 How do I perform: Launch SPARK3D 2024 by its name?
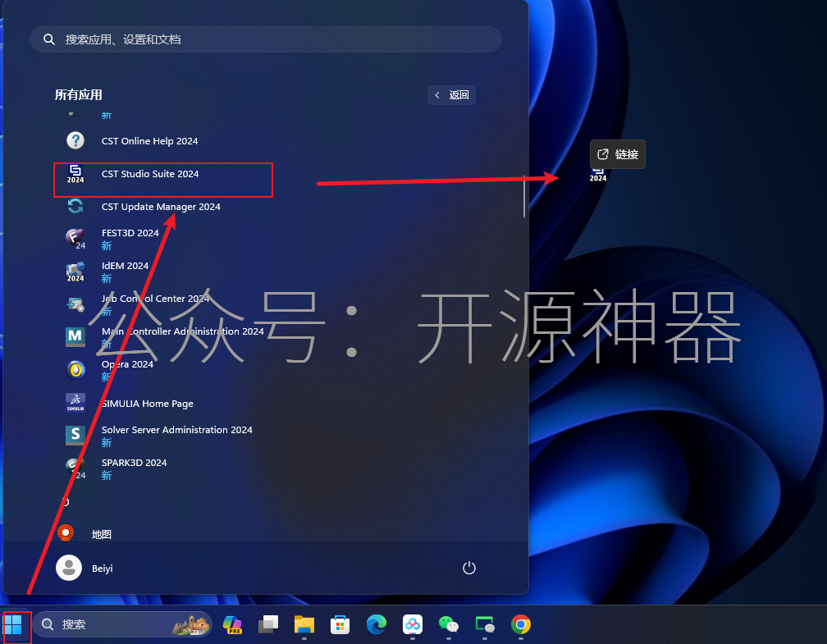[134, 463]
